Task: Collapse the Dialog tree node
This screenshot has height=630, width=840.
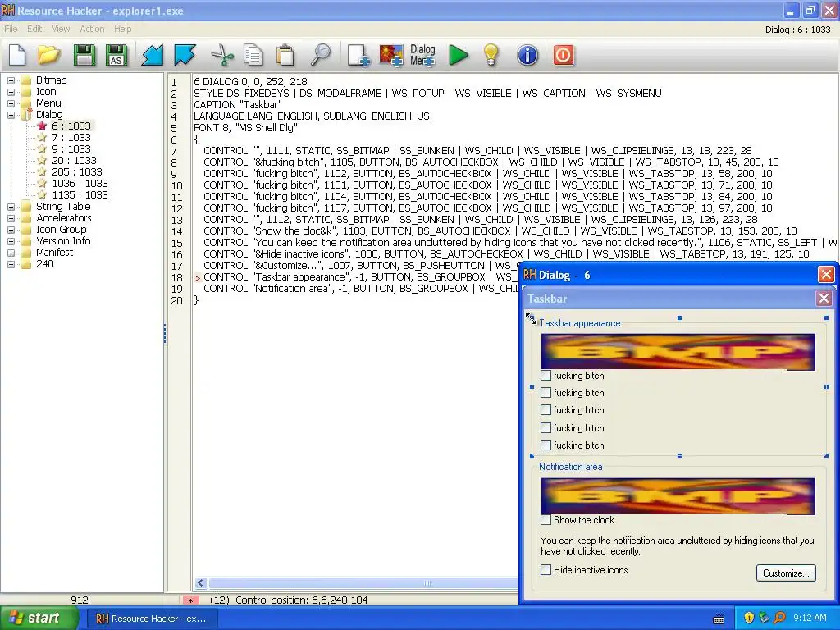Action: pyautogui.click(x=11, y=115)
